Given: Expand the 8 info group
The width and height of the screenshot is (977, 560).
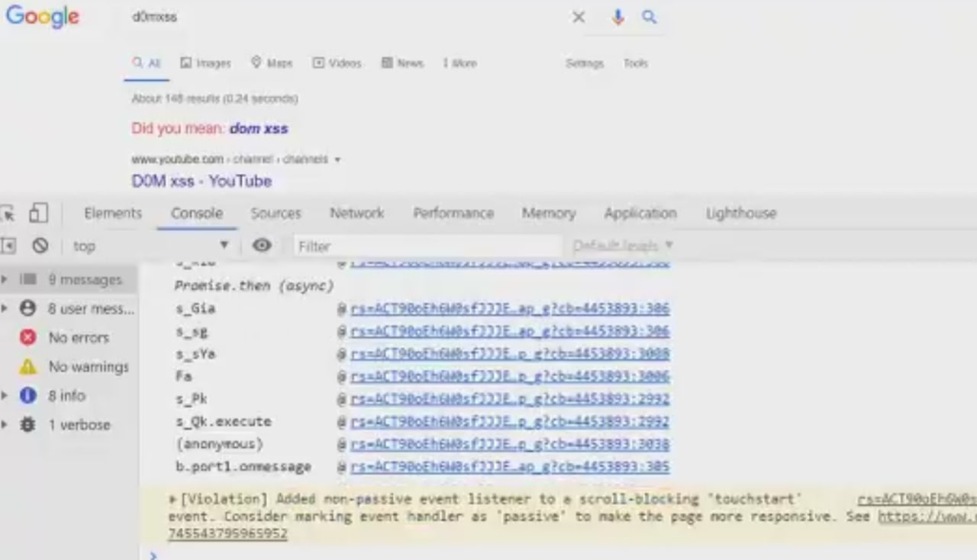Looking at the screenshot, I should pyautogui.click(x=5, y=395).
